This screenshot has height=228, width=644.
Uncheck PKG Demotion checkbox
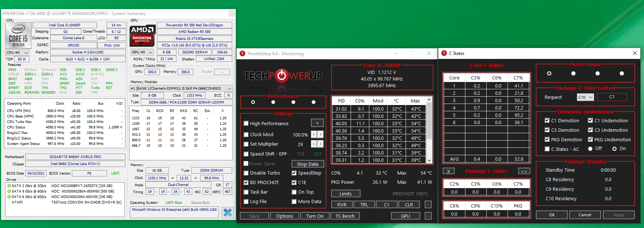547,139
